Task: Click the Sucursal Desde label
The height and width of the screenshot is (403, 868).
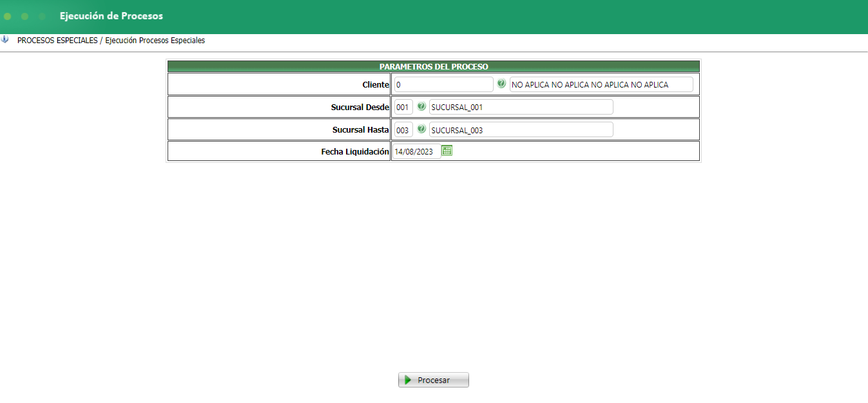Action: tap(360, 107)
